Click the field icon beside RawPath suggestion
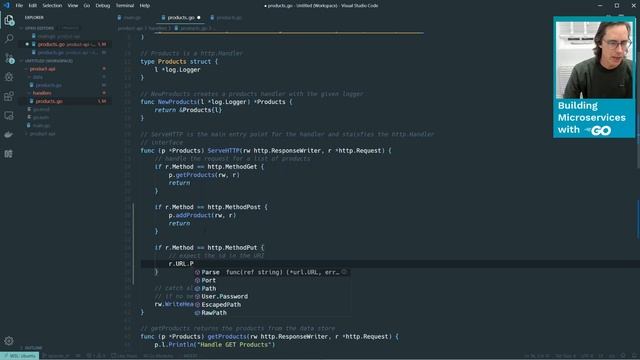Screen dimensions: 640x360 197,313
